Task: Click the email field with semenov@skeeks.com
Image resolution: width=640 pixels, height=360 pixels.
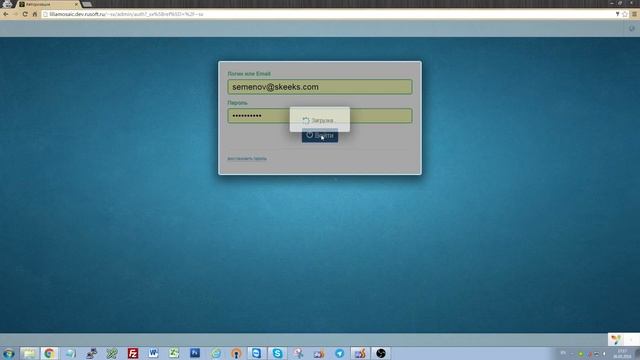Action: [x=320, y=87]
